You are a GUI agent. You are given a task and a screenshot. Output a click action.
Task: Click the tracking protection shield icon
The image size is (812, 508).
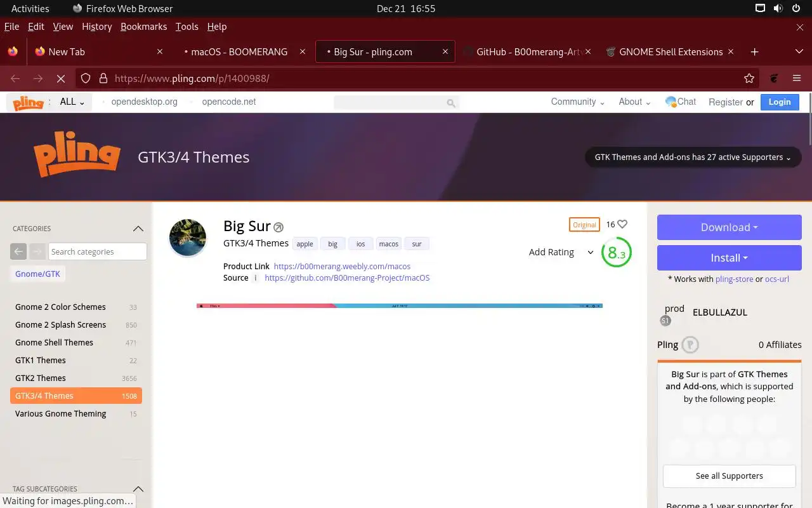(86, 78)
